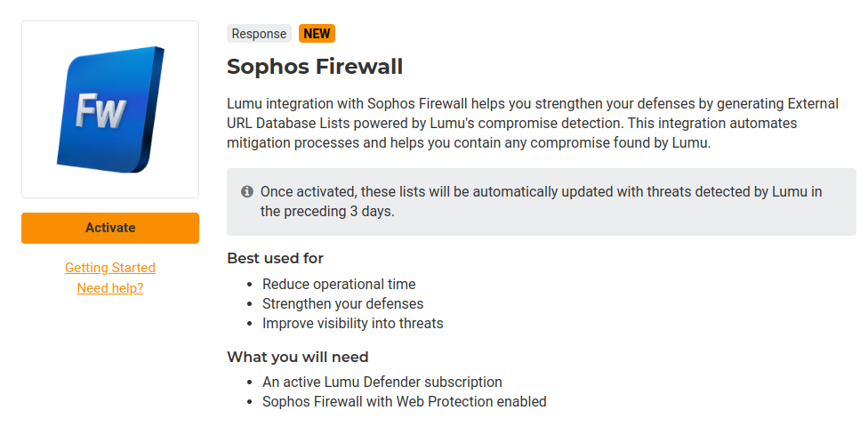Click the Best used for heading
Image resolution: width=868 pixels, height=443 pixels.
coord(275,258)
